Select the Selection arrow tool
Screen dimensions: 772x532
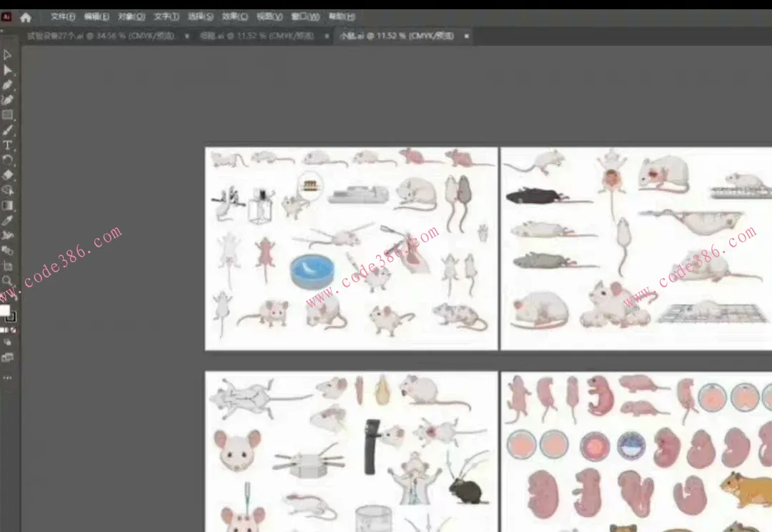(x=7, y=55)
